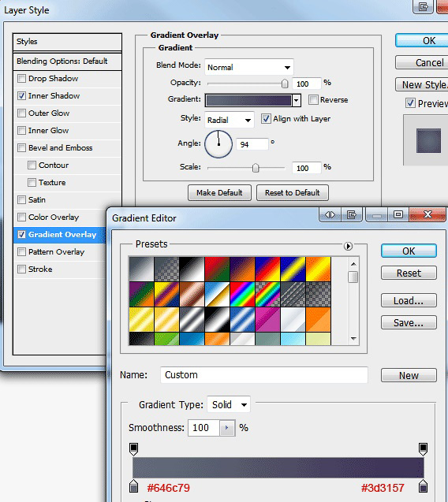
Task: Click the gradient Name input field
Action: pyautogui.click(x=264, y=375)
